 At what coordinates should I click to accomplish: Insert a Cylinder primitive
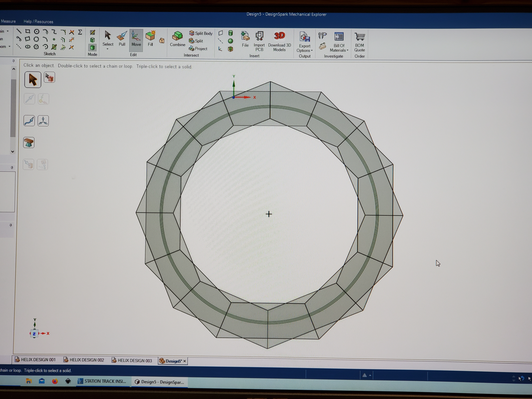[x=230, y=33]
